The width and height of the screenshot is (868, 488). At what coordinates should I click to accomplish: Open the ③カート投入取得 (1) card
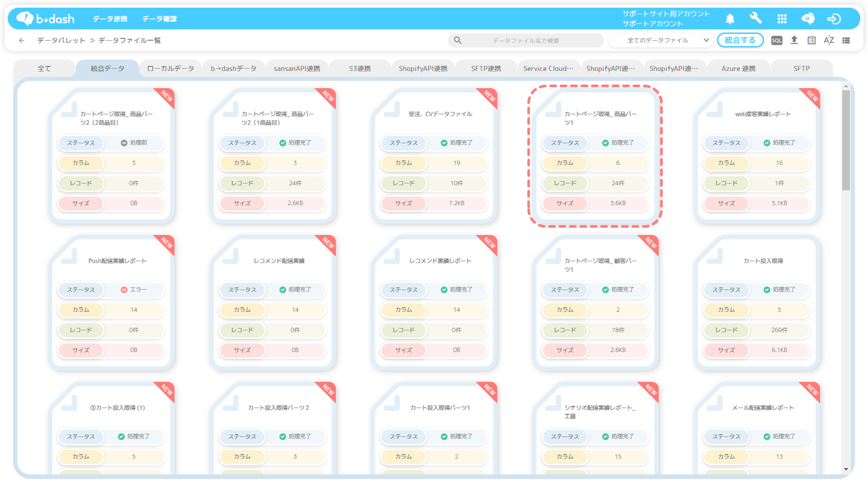(x=111, y=429)
